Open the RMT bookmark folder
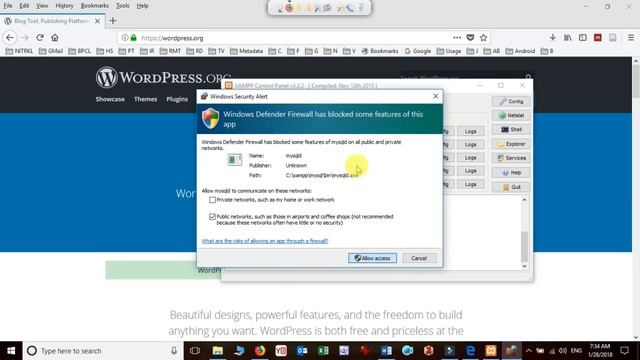The image size is (640, 360). [x=171, y=51]
